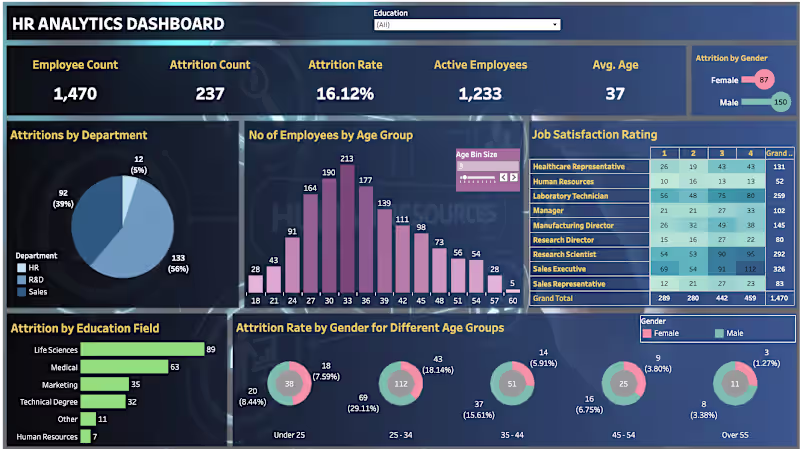Click Active Employees value 1,233
Viewport: 800px width, 449px height.
tap(480, 94)
